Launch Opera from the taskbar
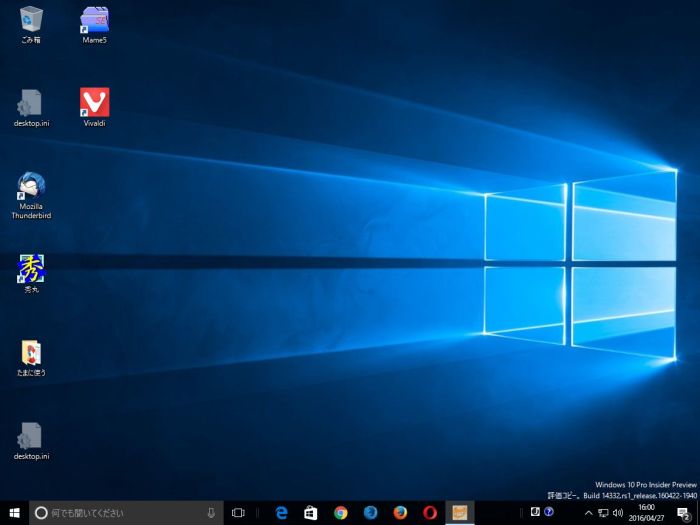The width and height of the screenshot is (700, 525). point(430,512)
